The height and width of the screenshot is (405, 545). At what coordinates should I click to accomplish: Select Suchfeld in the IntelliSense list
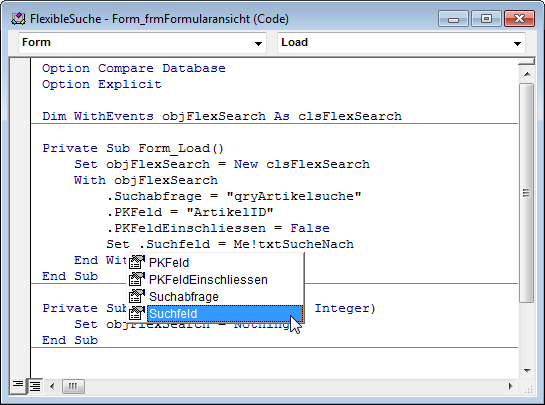225,314
